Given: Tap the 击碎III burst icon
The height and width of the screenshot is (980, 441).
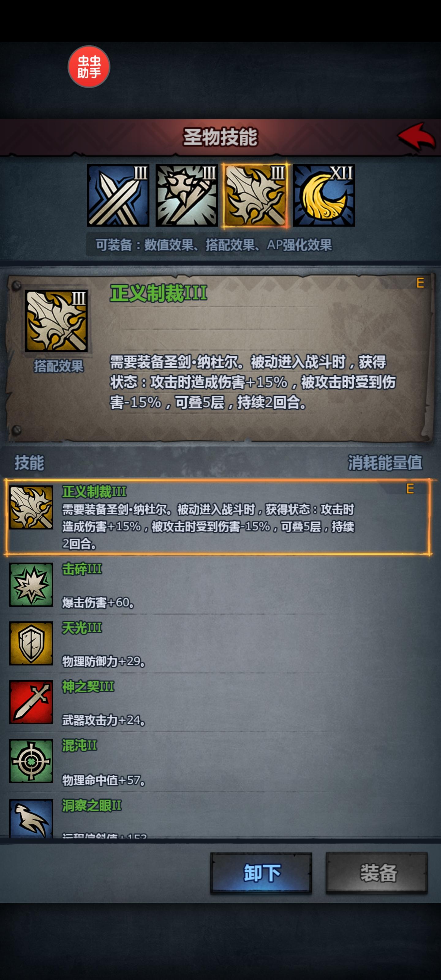Looking at the screenshot, I should coord(31,585).
